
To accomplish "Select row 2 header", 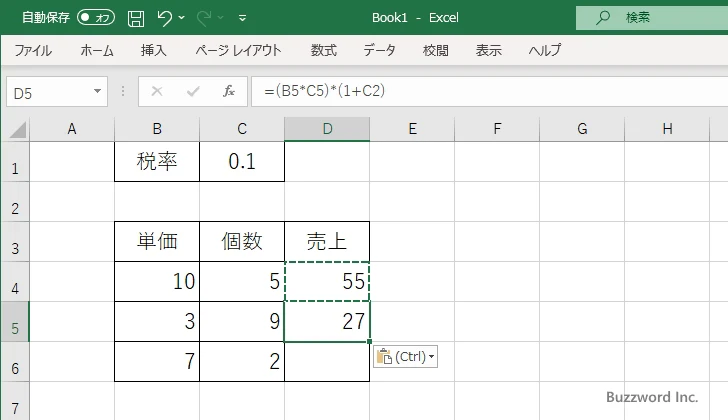I will 15,201.
